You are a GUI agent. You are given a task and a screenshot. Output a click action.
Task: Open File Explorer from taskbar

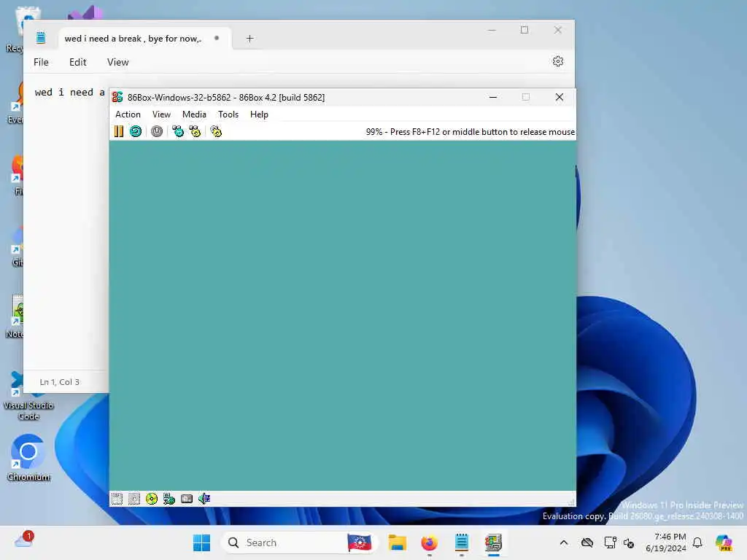[x=397, y=542]
